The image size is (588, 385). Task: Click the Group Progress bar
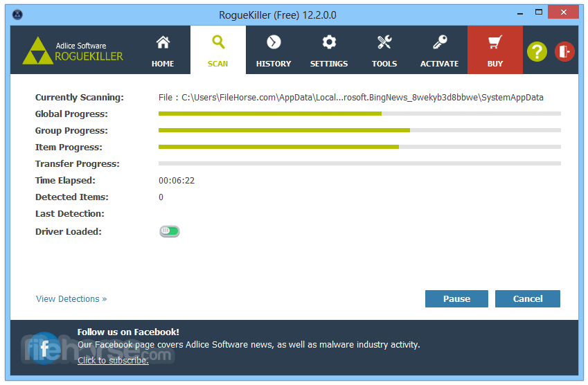coord(359,130)
